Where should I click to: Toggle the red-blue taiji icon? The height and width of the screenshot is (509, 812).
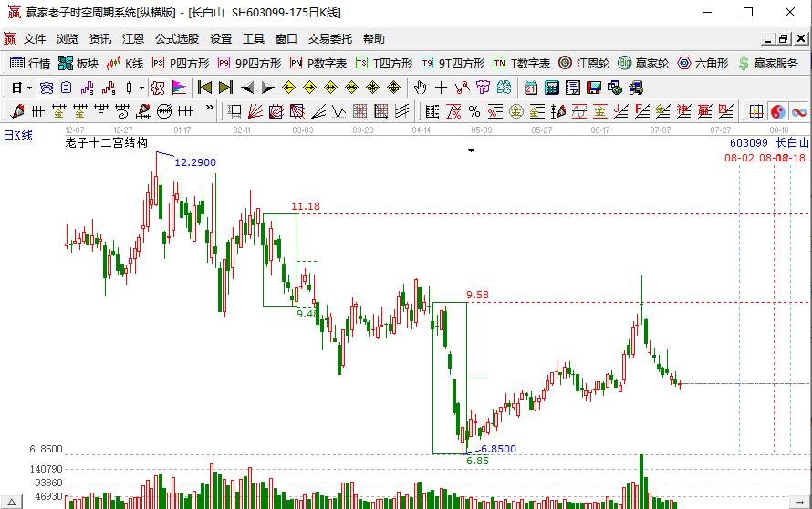tap(778, 111)
